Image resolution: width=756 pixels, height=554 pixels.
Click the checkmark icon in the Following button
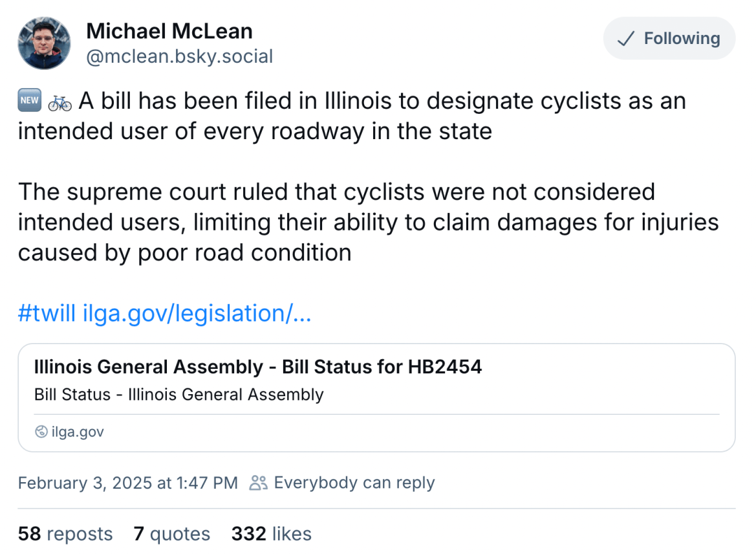click(625, 39)
